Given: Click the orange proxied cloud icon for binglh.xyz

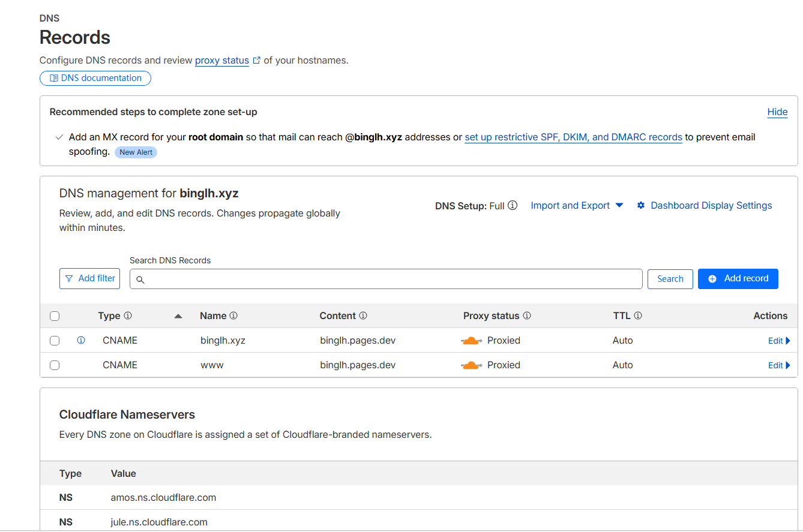Looking at the screenshot, I should tap(472, 341).
